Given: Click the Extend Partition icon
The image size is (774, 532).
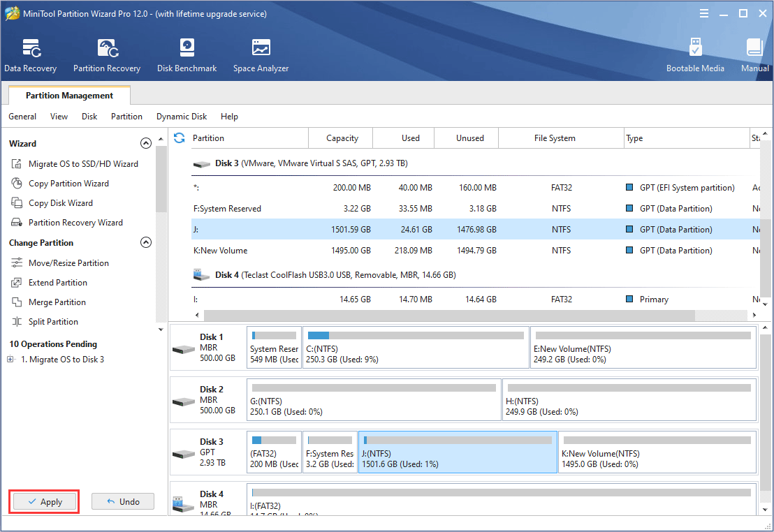Looking at the screenshot, I should coord(17,282).
